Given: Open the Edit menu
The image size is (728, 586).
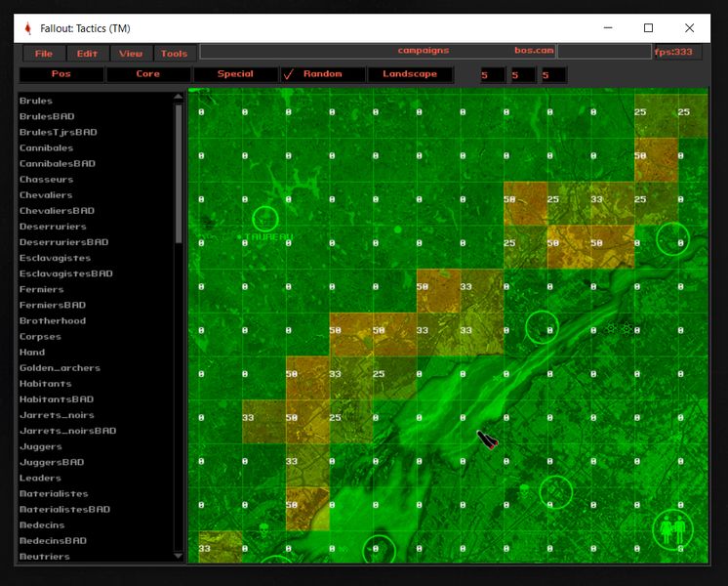Looking at the screenshot, I should coord(87,54).
